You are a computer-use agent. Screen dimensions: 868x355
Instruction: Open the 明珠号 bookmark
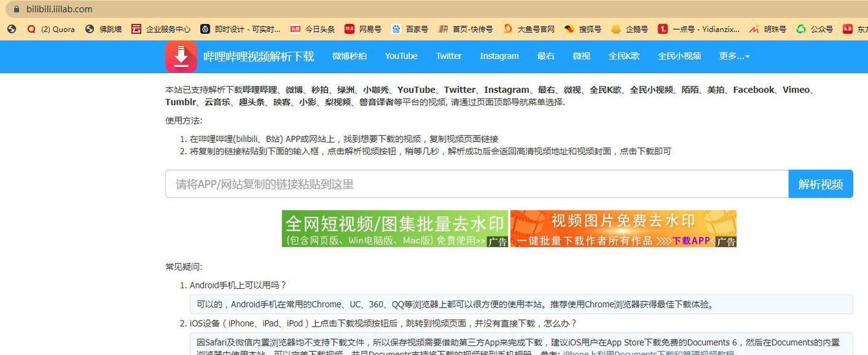pyautogui.click(x=768, y=29)
